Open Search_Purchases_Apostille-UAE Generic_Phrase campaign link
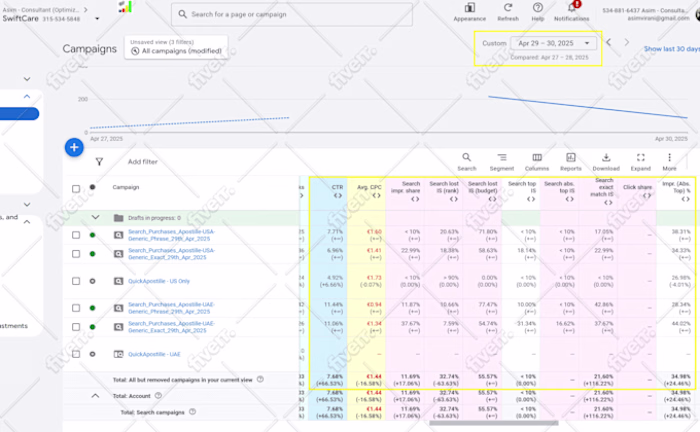Viewport: 700px width, 432px height. [171, 308]
